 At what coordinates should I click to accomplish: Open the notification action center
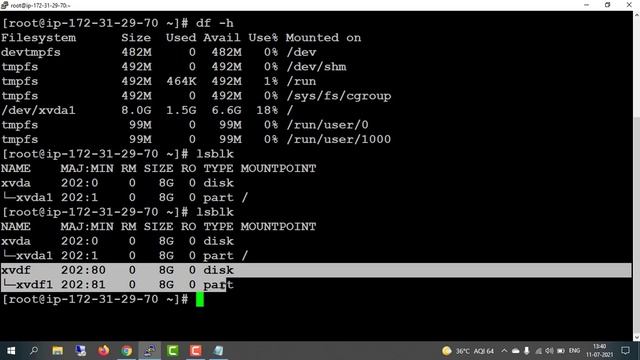pyautogui.click(x=625, y=351)
